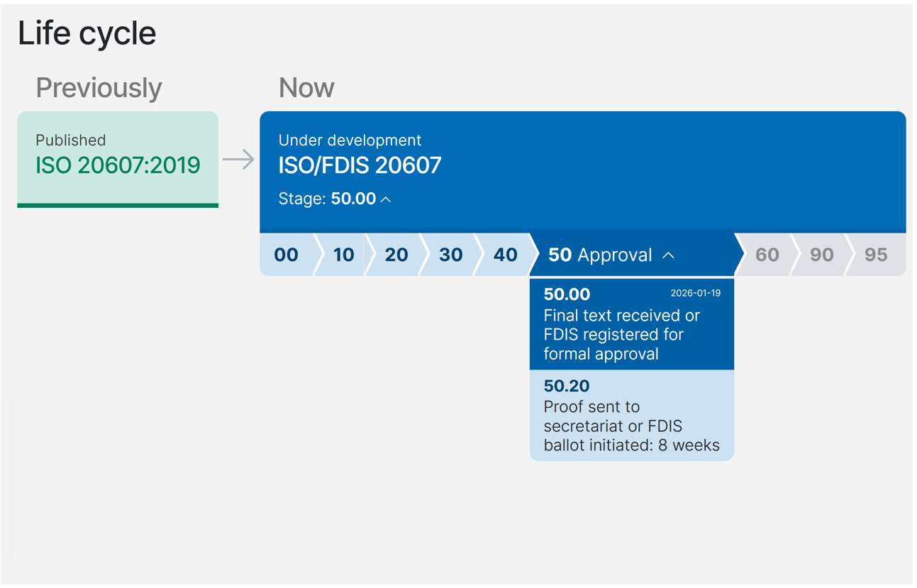Click the Life cycle heading
Viewport: 917px width, 588px height.
tap(87, 33)
